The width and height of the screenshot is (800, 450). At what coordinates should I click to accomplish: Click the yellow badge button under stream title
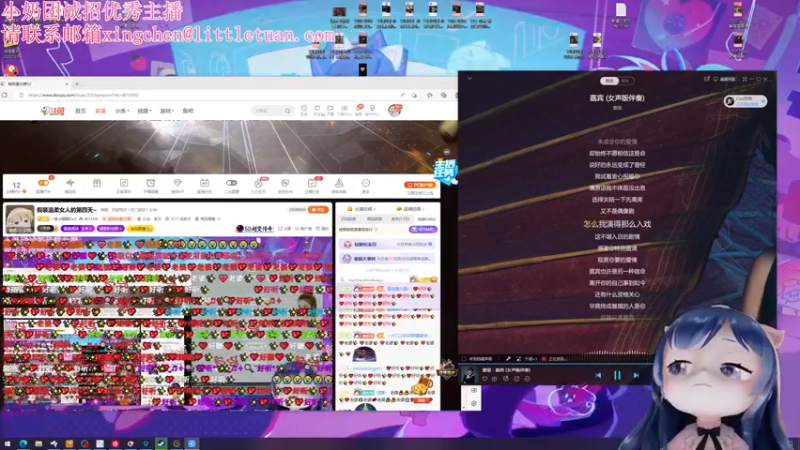tap(140, 229)
